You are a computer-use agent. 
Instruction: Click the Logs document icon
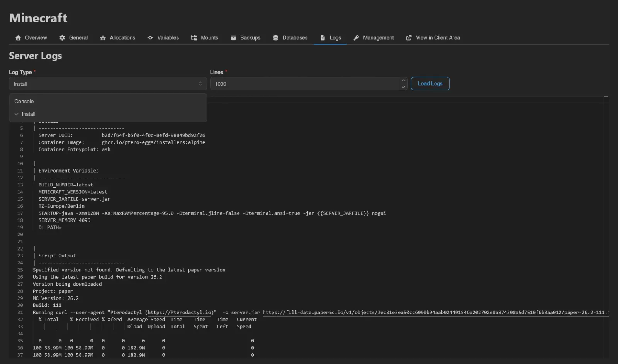(x=323, y=38)
